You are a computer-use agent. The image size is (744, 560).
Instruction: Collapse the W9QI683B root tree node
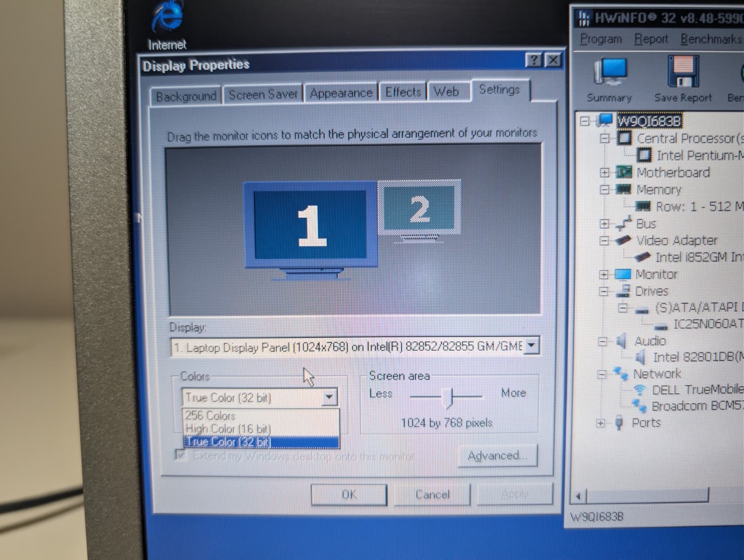coord(585,121)
